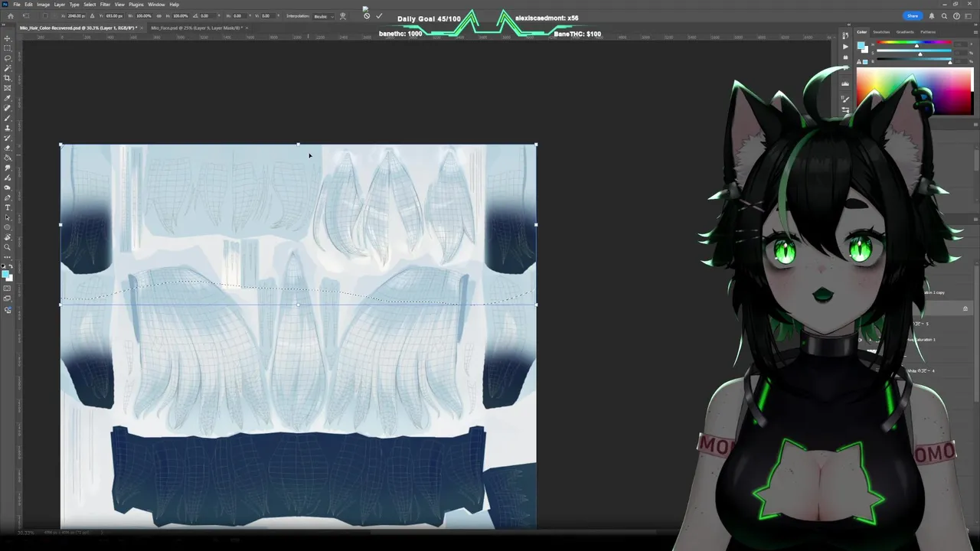Open the Image menu
The height and width of the screenshot is (551, 980).
(44, 5)
